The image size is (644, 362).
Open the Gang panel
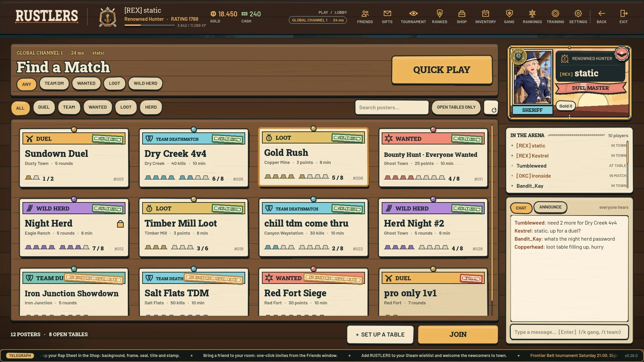pyautogui.click(x=509, y=17)
